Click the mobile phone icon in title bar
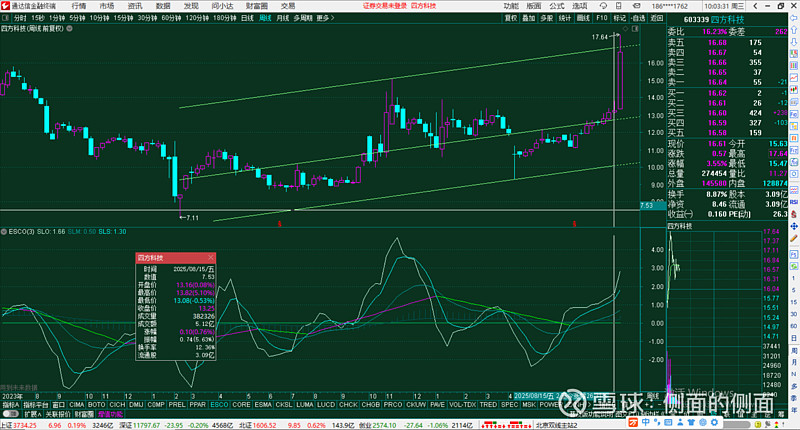This screenshot has width=800, height=430. 618,6
